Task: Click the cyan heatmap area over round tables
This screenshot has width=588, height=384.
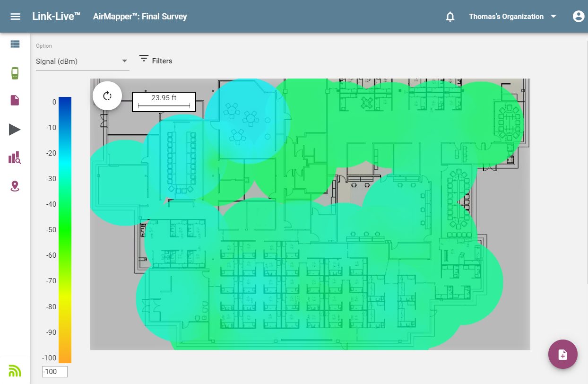Action: tap(243, 123)
